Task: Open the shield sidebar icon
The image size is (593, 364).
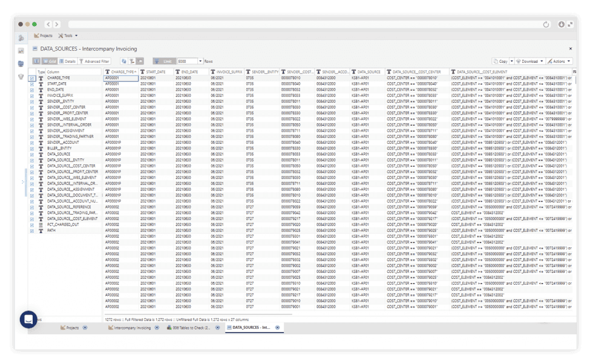Action: pyautogui.click(x=21, y=77)
